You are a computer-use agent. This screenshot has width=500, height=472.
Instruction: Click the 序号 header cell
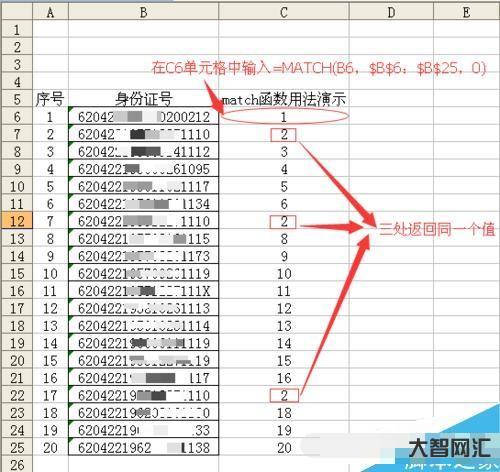(x=50, y=99)
